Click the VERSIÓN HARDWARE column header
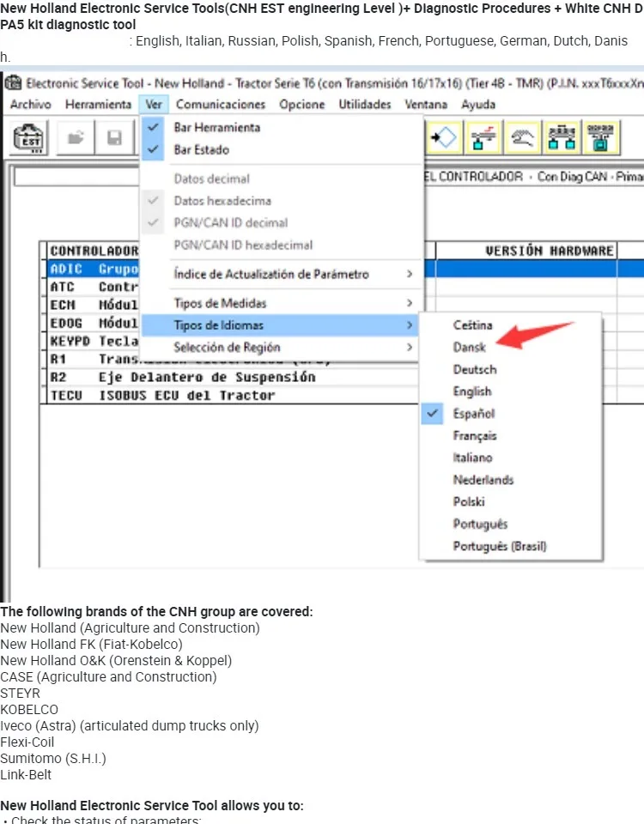 click(550, 251)
